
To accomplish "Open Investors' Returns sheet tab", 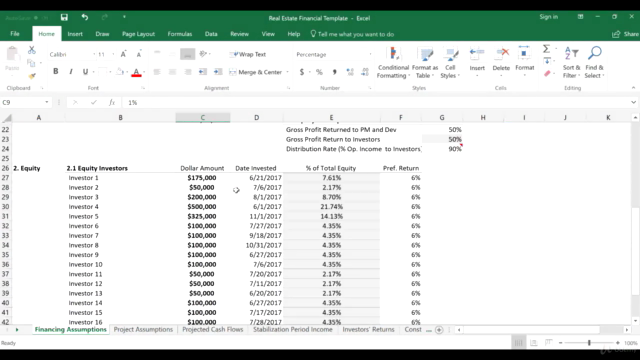I will pos(369,329).
